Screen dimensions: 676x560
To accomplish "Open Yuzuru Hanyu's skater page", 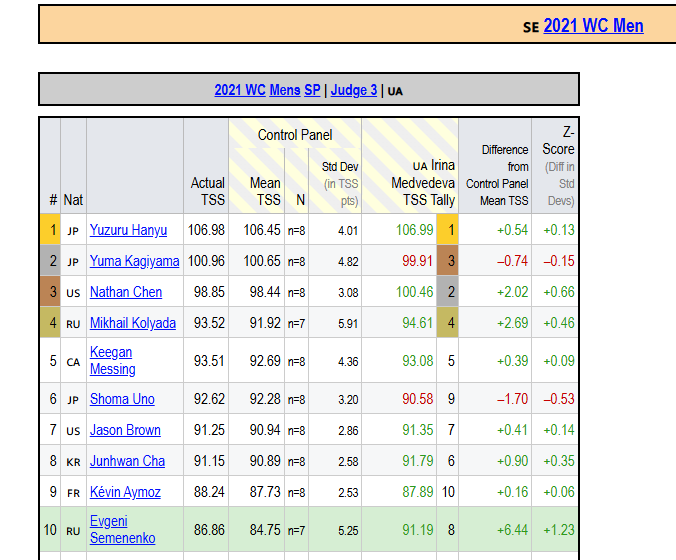I will click(x=128, y=230).
